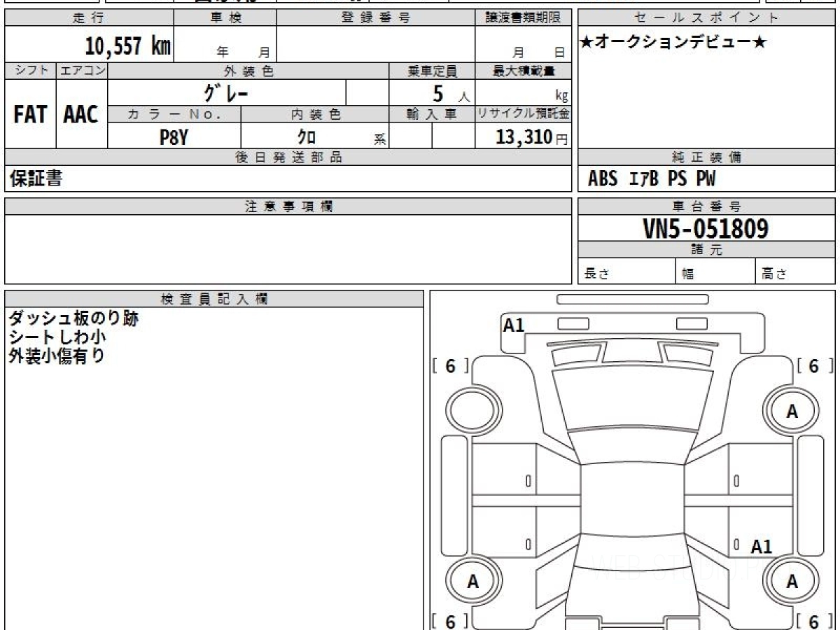Image resolution: width=840 pixels, height=630 pixels.
Task: Select the シフト header cell
Action: coord(30,71)
